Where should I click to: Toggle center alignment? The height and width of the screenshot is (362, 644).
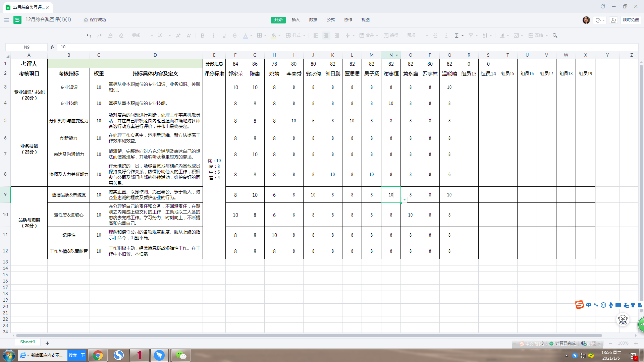tap(326, 35)
